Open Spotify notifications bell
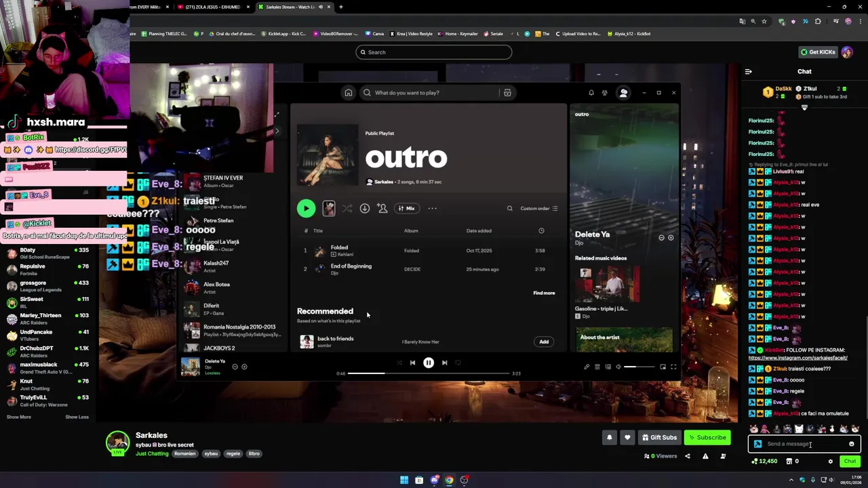 tap(591, 93)
